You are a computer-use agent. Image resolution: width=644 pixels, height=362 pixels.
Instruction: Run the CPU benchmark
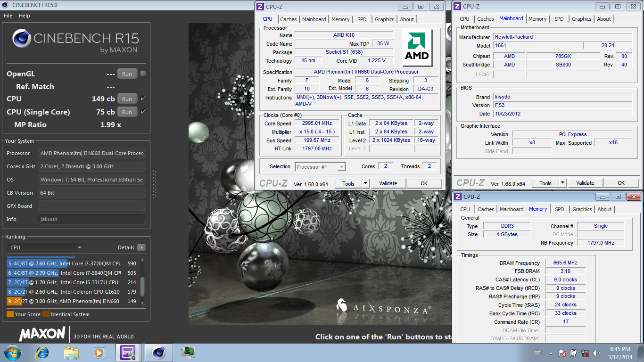coord(127,99)
